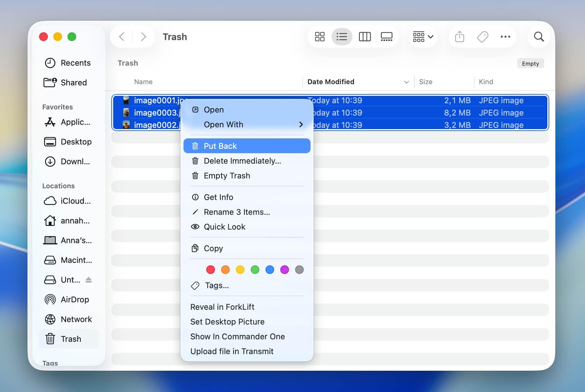Open Recents in the sidebar
Image resolution: width=585 pixels, height=392 pixels.
point(69,63)
